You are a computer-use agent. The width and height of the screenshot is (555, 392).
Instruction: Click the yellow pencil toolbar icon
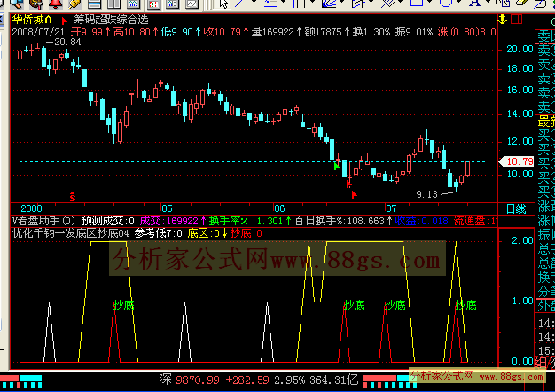click(x=75, y=4)
